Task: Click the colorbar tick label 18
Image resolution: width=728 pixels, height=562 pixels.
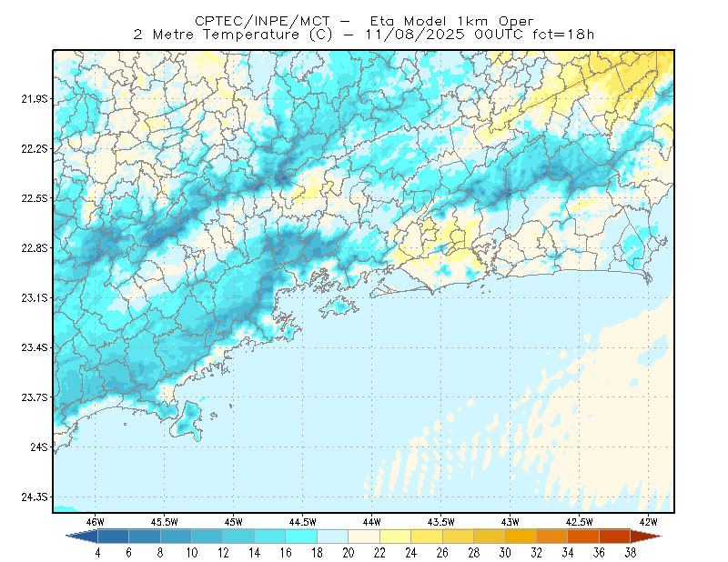Action: [x=317, y=553]
